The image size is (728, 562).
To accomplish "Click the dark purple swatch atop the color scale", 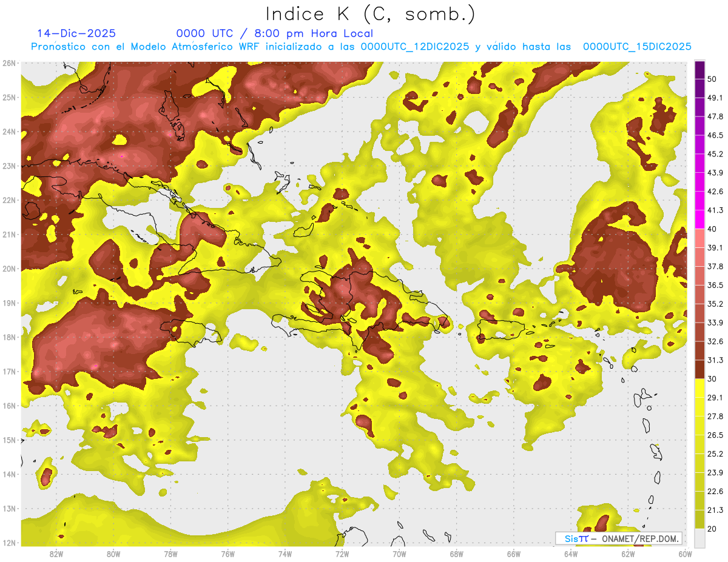I will pos(700,70).
